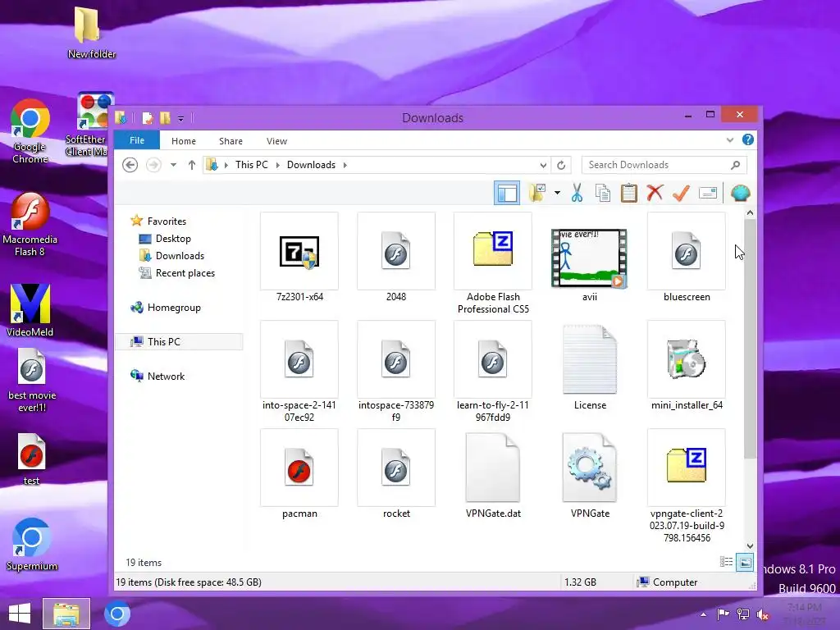Screen dimensions: 840x630
Task: Click the Google Chrome desktop shortcut
Action: pos(30,132)
